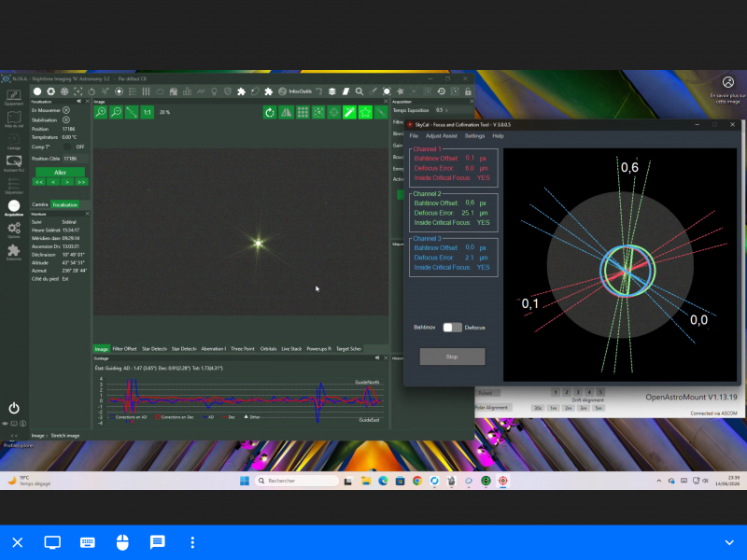Click the Stop button in SkyCal
The height and width of the screenshot is (560, 747).
click(452, 357)
